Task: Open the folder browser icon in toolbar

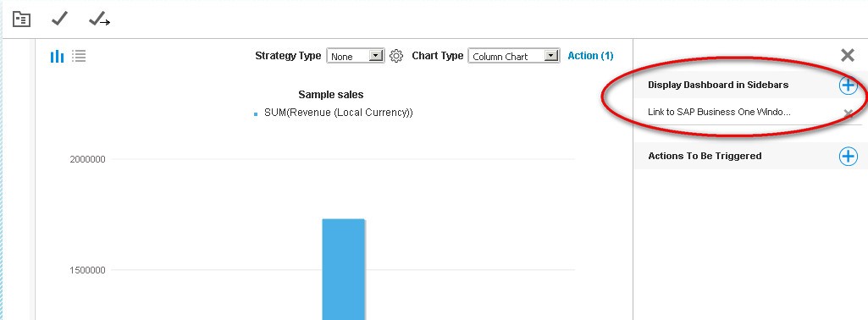Action: click(21, 19)
